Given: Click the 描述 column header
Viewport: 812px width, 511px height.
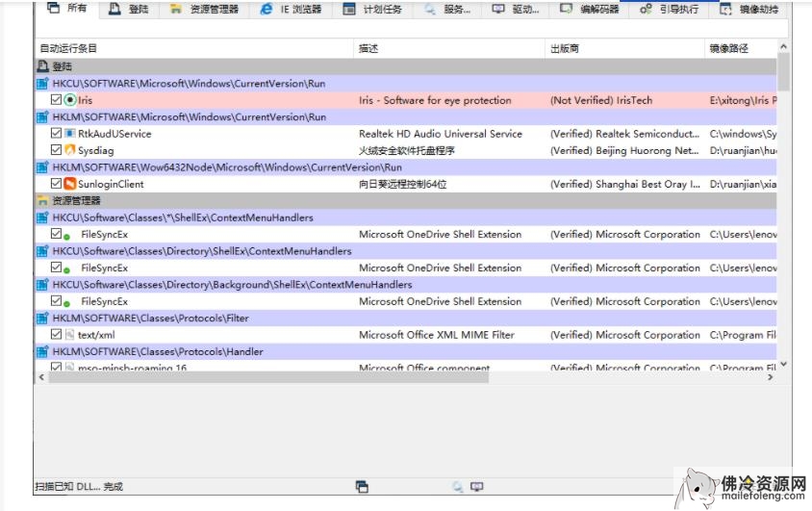Looking at the screenshot, I should coord(368,48).
